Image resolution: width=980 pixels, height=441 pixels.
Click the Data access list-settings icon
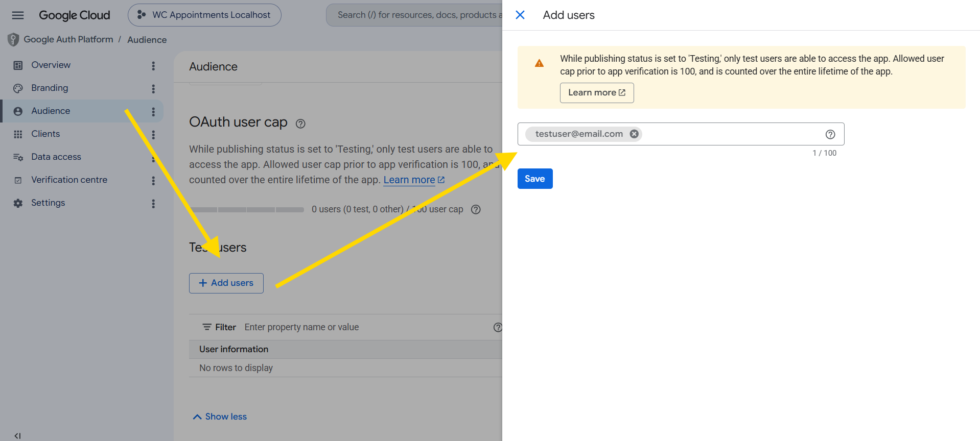point(18,157)
